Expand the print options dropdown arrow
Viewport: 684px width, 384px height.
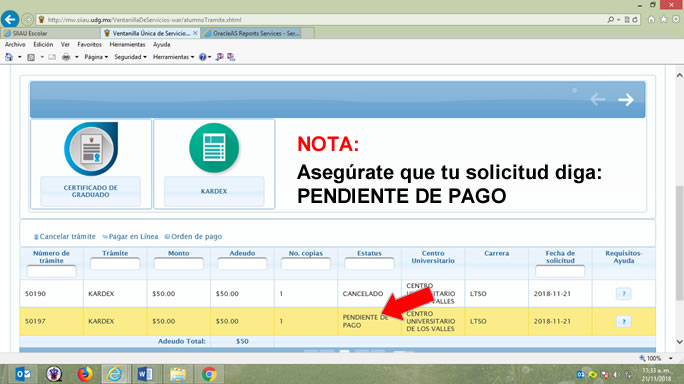pyautogui.click(x=77, y=57)
